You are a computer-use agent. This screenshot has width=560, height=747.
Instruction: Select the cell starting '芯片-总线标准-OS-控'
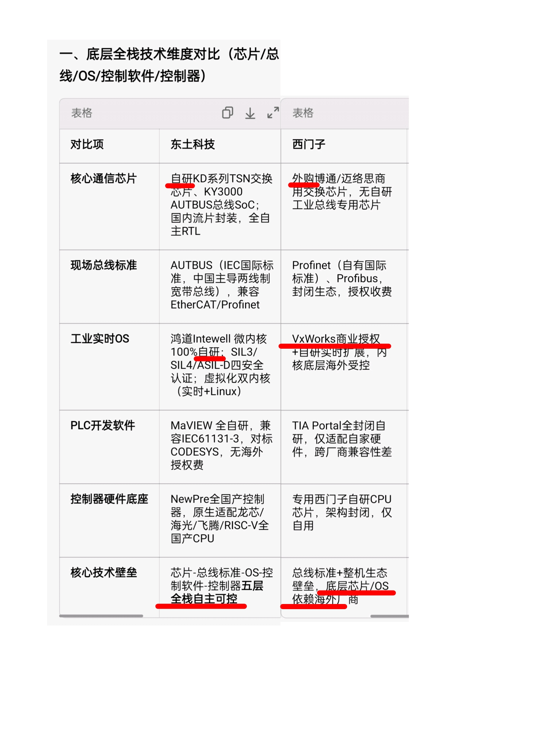(x=220, y=587)
